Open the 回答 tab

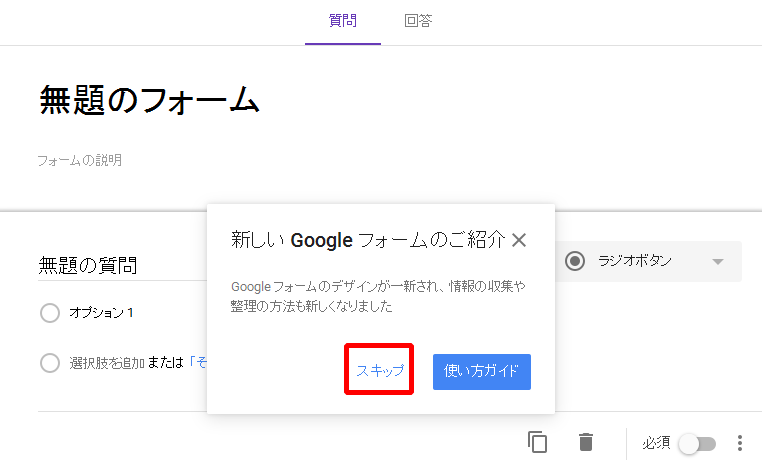click(x=418, y=21)
